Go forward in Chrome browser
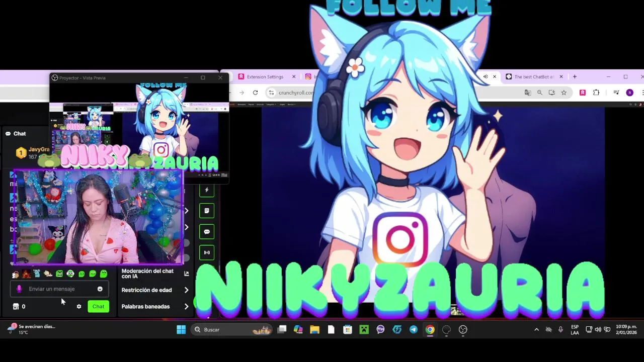 coord(242,93)
